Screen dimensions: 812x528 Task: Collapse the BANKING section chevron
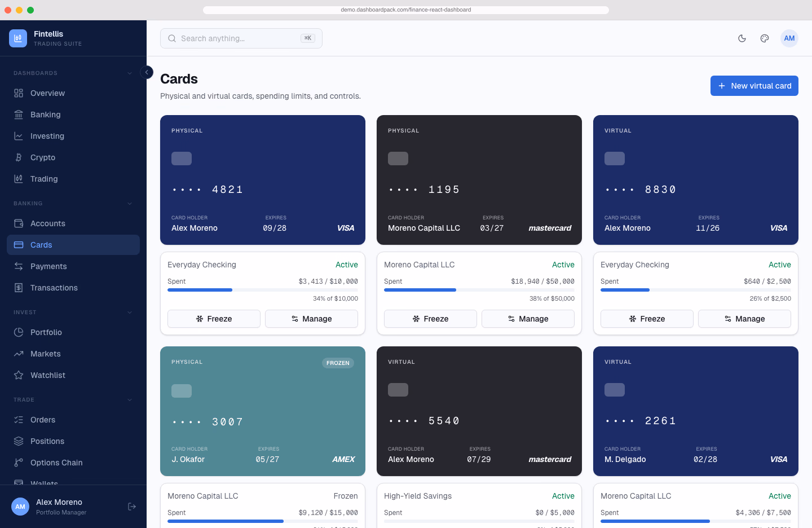point(130,204)
